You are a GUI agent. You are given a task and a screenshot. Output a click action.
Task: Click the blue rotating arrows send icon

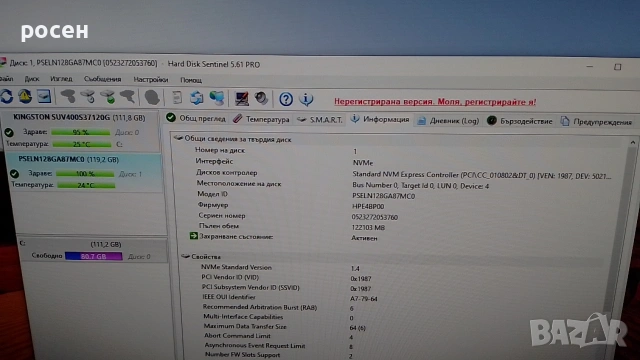pos(197,98)
